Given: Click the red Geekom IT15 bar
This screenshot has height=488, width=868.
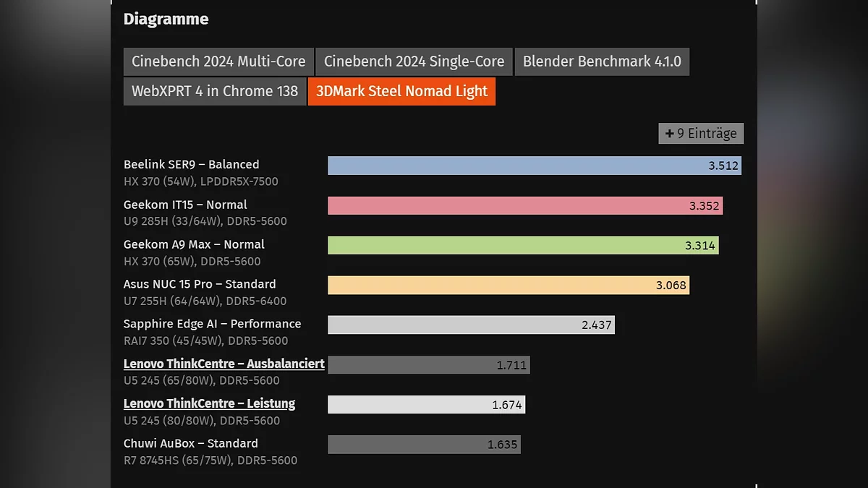Looking at the screenshot, I should (x=524, y=206).
